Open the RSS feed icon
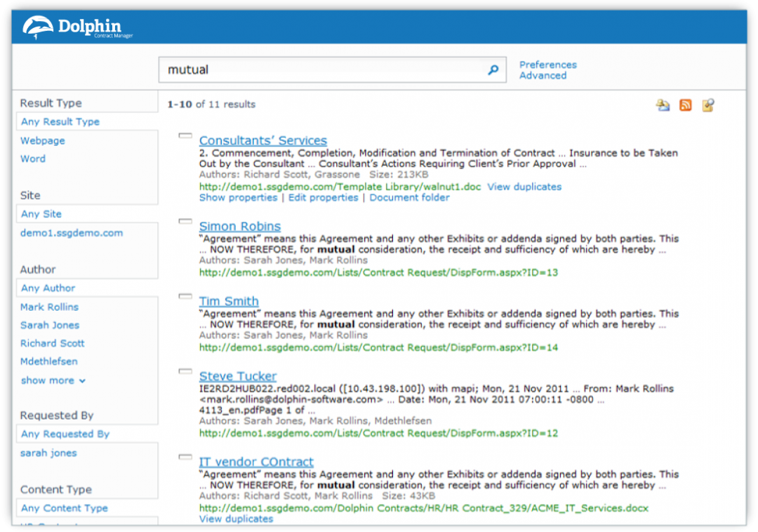This screenshot has width=758, height=532. pyautogui.click(x=685, y=104)
